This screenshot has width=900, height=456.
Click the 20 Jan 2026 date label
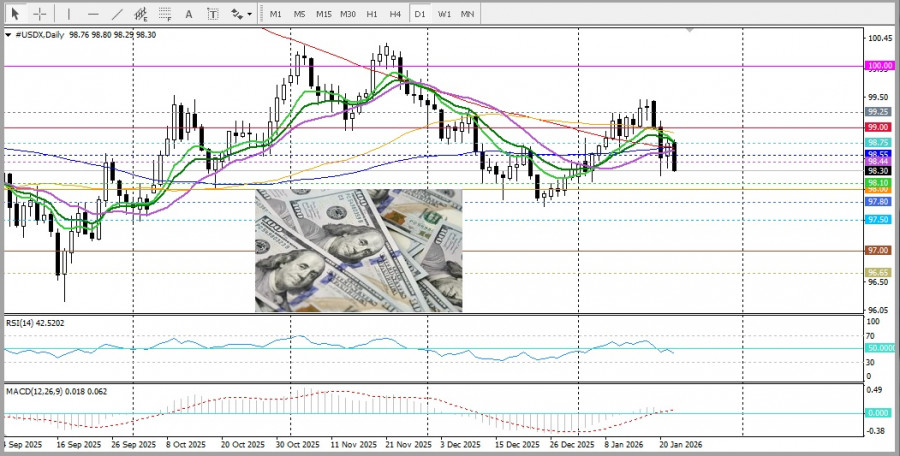tap(681, 445)
